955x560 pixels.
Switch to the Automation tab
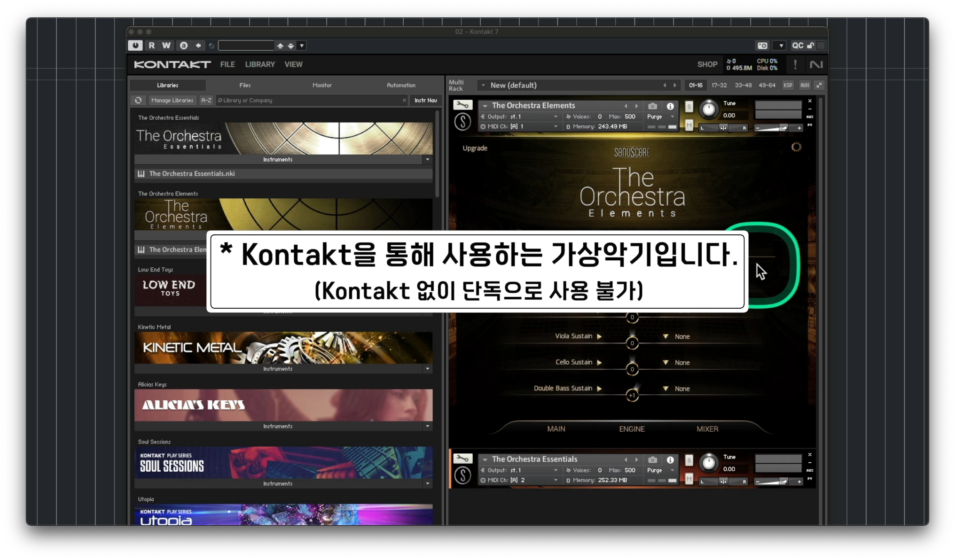click(401, 85)
